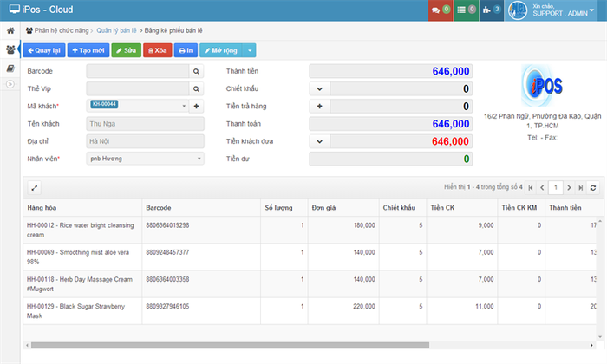Click the home icon in left sidebar
Screen dimensions: 607x364
(10, 31)
